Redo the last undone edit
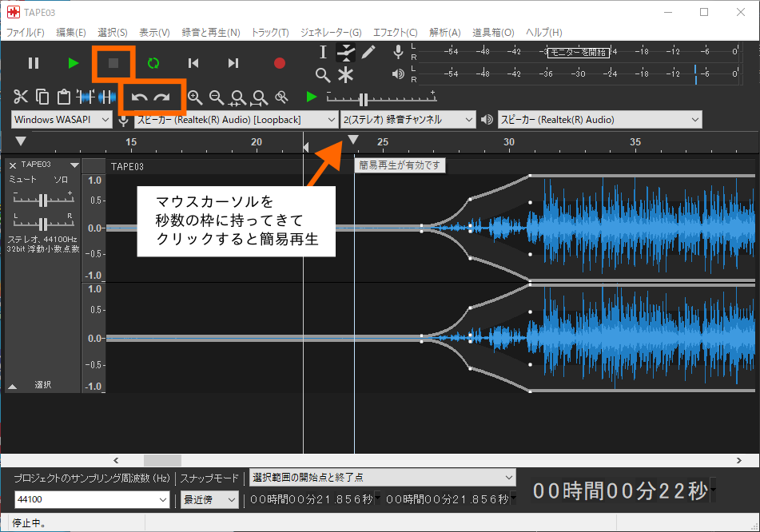This screenshot has width=760, height=532. tap(162, 97)
